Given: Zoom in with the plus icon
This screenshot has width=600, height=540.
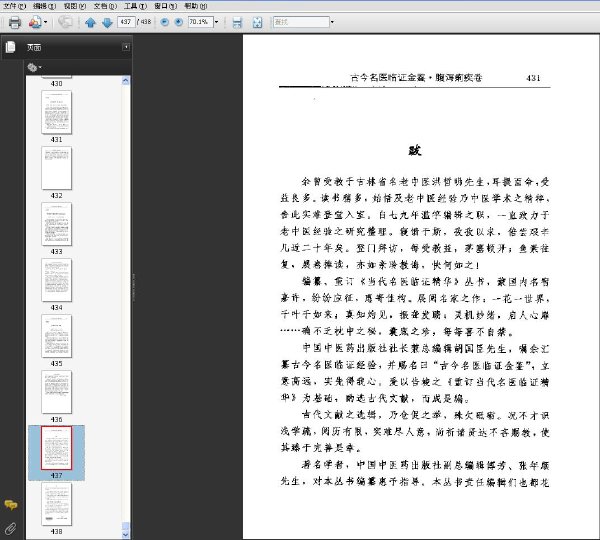Looking at the screenshot, I should click(x=178, y=22).
